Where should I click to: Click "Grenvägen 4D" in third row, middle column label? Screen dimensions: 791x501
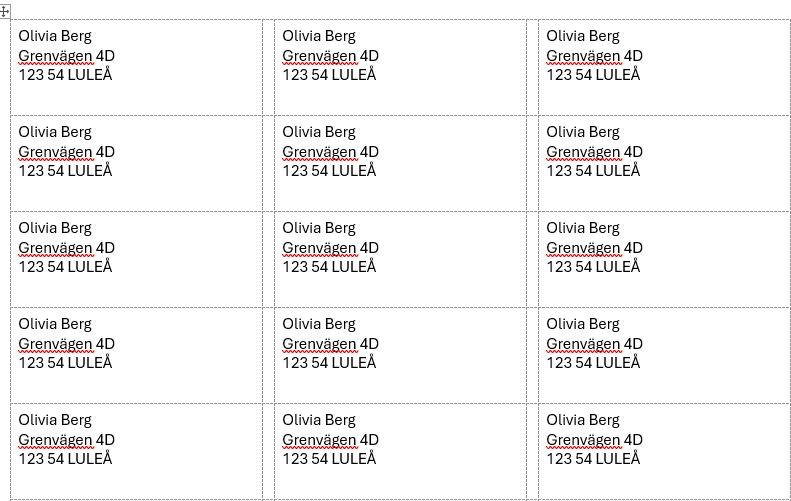pyautogui.click(x=330, y=248)
